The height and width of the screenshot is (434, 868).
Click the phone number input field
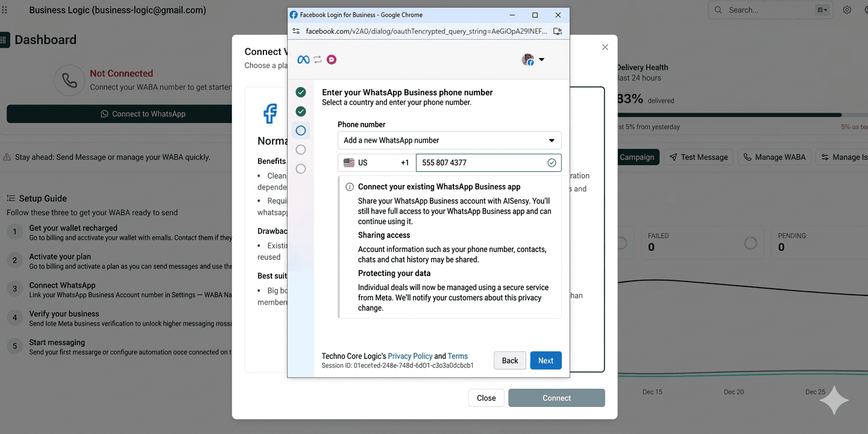(x=489, y=163)
